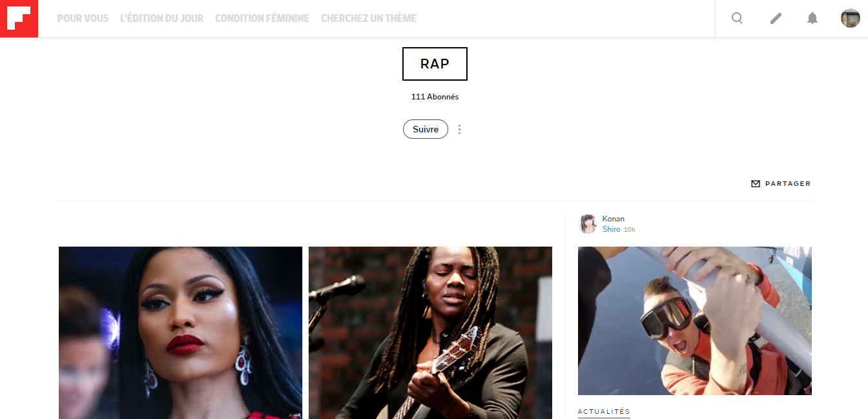Open the Shiro magazine link

coord(611,229)
